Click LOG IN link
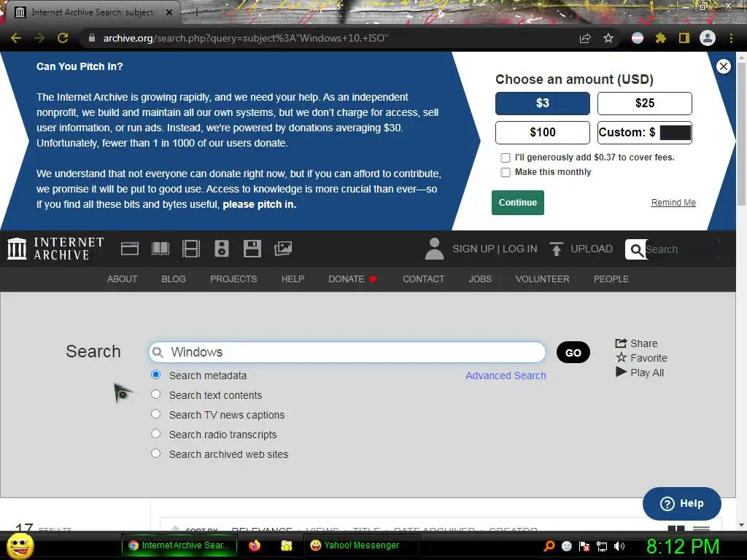 pos(519,249)
